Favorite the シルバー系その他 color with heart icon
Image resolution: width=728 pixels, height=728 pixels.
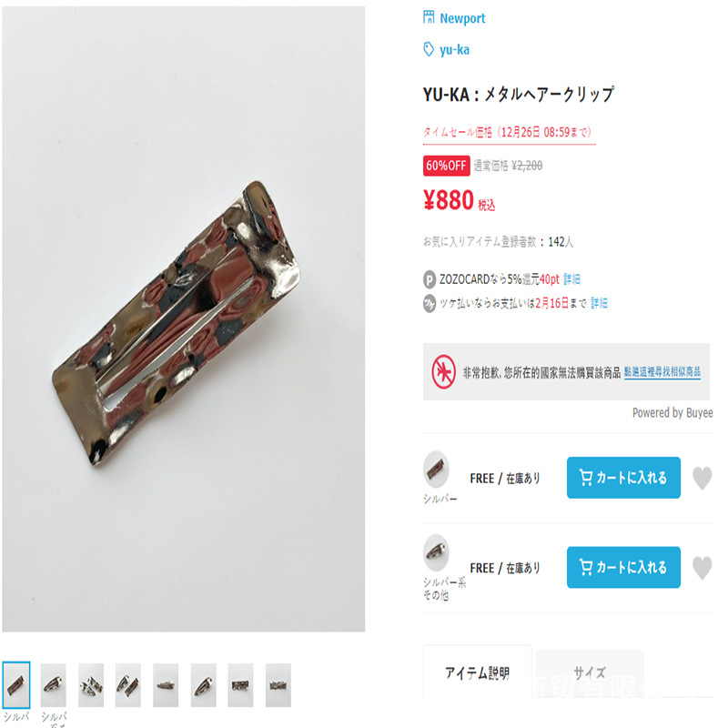[x=702, y=568]
